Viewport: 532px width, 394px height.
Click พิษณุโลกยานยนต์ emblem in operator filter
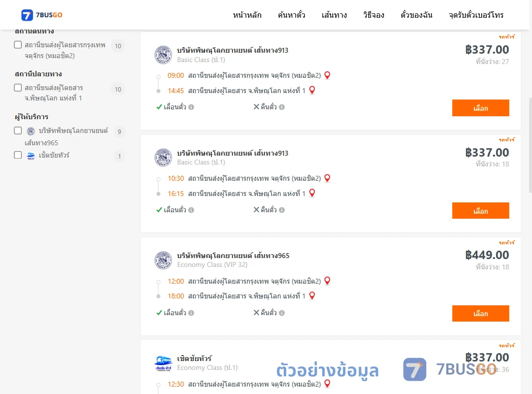[x=31, y=131]
